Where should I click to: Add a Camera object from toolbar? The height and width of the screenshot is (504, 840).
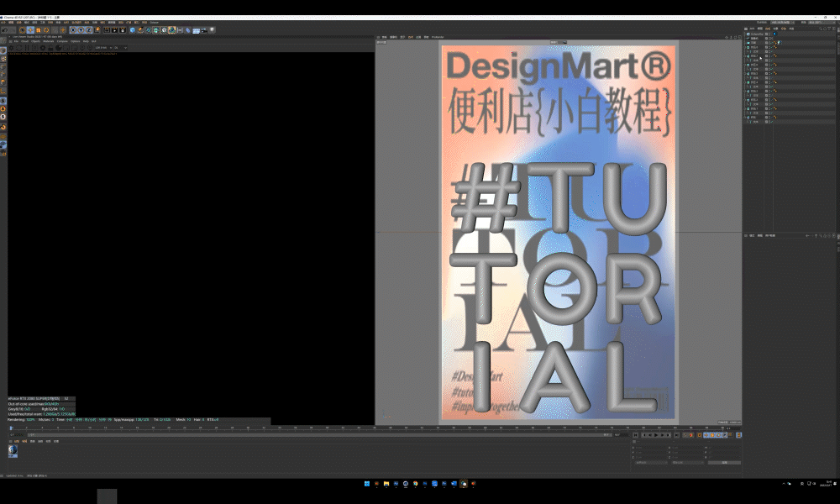click(x=203, y=30)
